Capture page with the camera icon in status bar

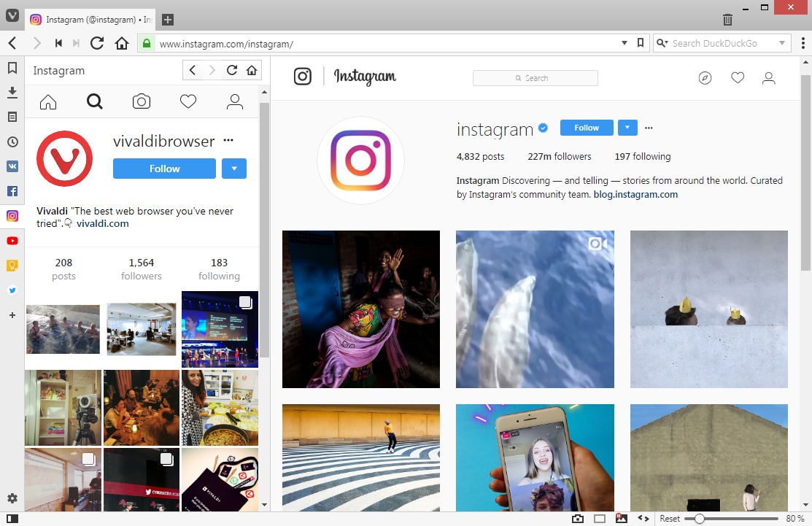(x=579, y=518)
